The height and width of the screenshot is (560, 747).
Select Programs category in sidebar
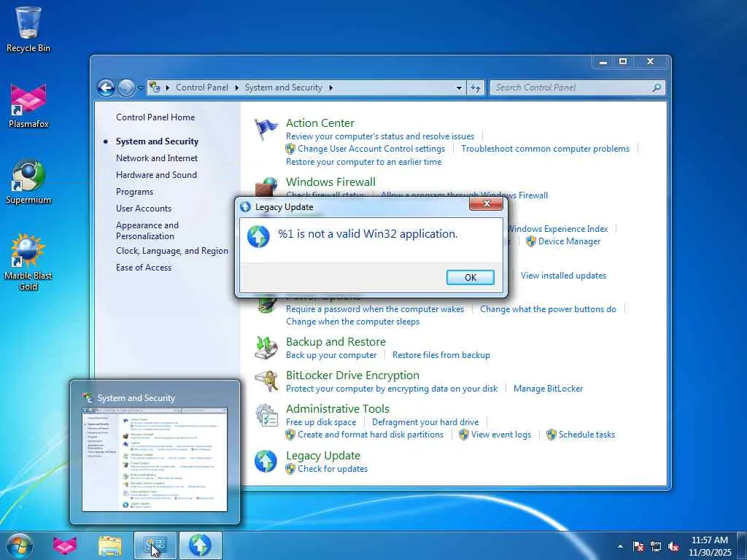[x=134, y=192]
